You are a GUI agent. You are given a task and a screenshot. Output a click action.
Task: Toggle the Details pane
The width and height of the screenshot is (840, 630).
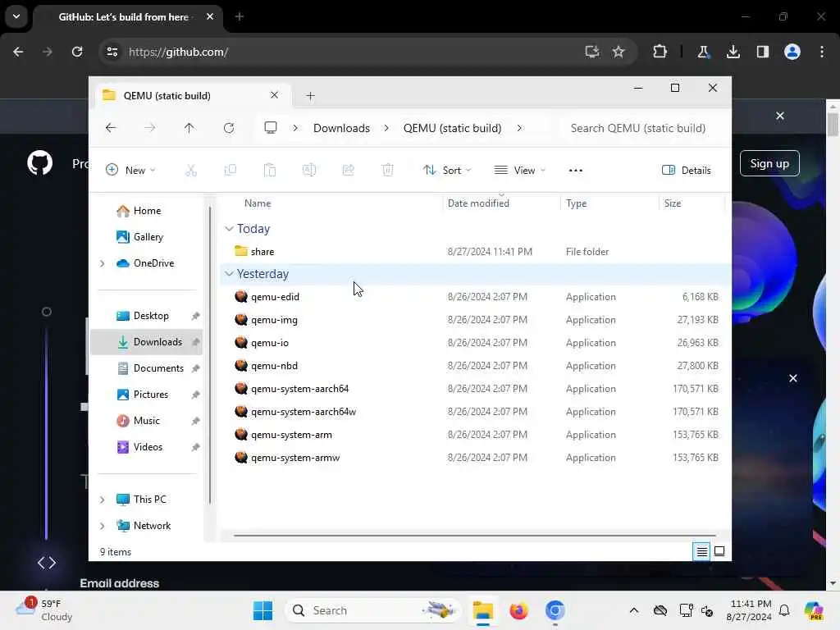(687, 171)
